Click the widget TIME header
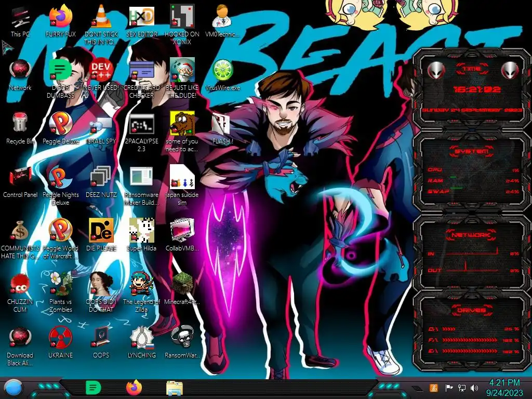Image resolution: width=532 pixels, height=399 pixels. (x=472, y=69)
